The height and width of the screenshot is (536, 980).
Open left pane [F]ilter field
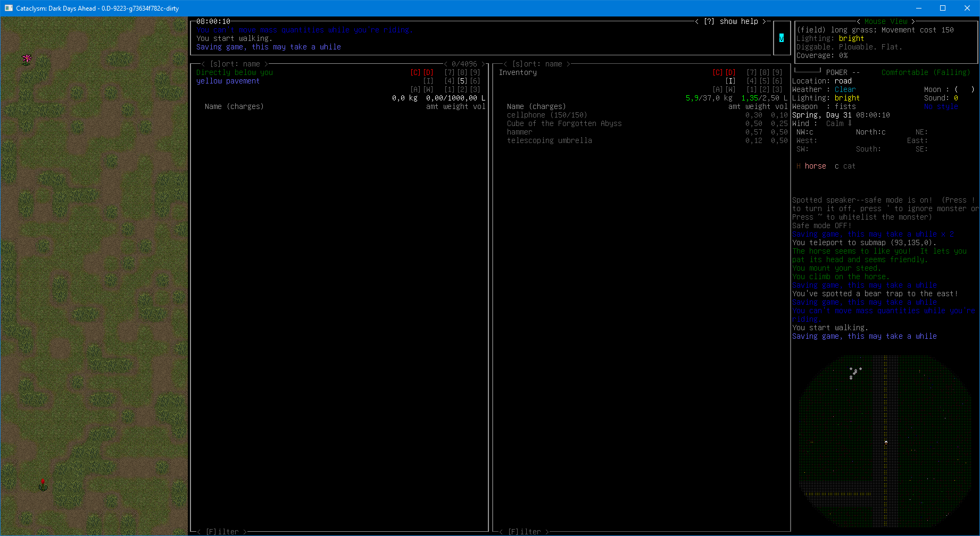(x=222, y=532)
